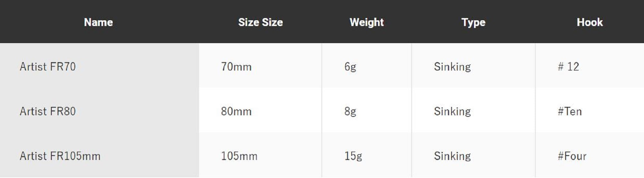
Task: Click the #Ten hook value
Action: 570,111
